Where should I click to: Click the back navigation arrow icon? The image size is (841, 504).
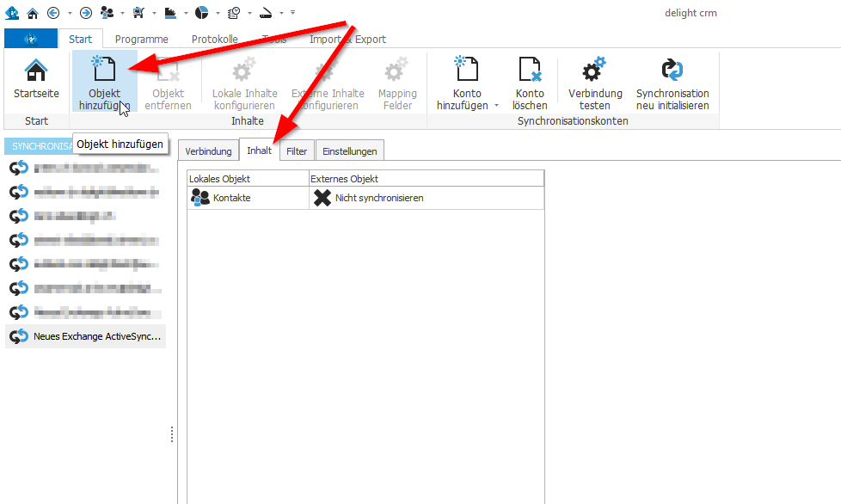(x=54, y=12)
